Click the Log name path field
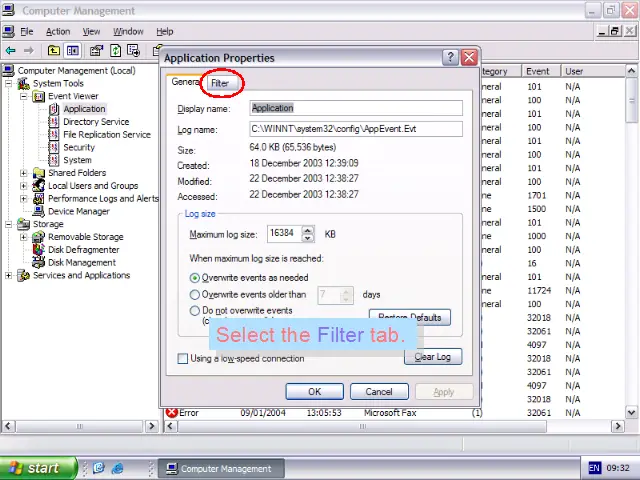640x480 pixels. (356, 129)
